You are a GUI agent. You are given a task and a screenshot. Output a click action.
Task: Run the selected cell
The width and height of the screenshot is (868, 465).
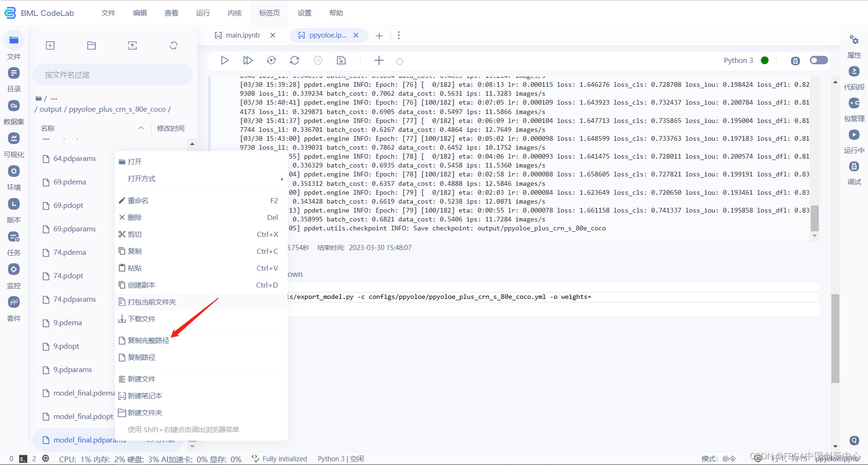point(224,60)
